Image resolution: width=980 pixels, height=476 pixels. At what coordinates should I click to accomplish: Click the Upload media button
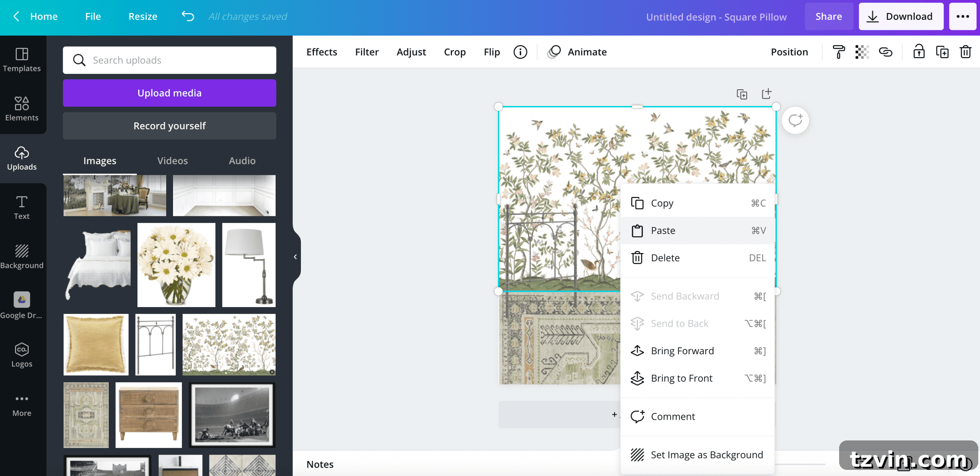170,93
